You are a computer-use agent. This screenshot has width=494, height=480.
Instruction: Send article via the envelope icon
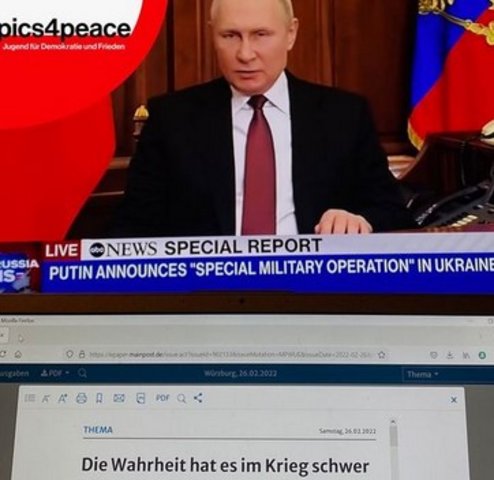pos(119,398)
